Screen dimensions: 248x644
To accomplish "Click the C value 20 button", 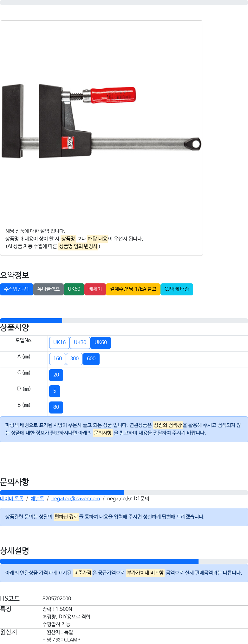I will click(x=56, y=375).
